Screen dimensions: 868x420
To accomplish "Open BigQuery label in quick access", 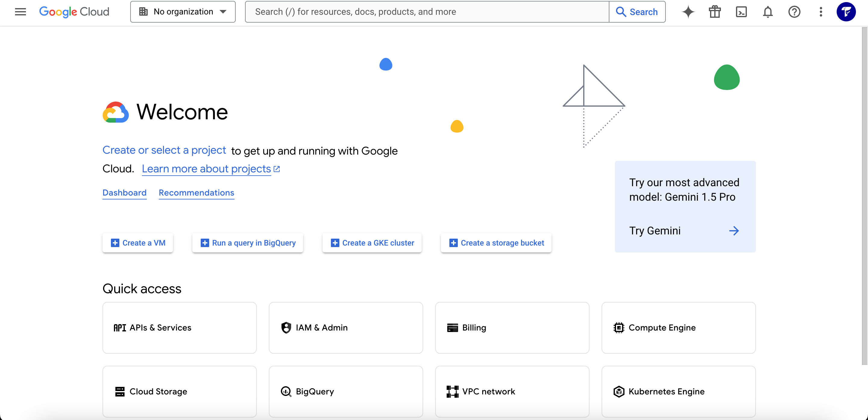I will [x=315, y=391].
